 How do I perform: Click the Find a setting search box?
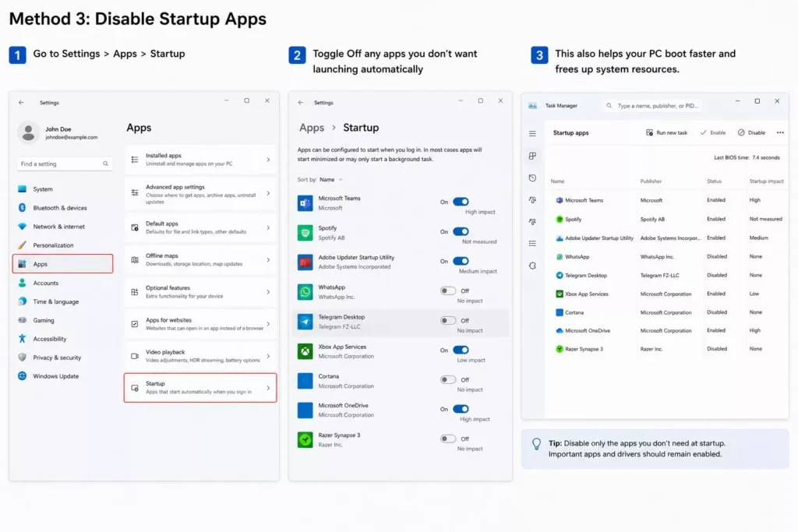point(64,164)
